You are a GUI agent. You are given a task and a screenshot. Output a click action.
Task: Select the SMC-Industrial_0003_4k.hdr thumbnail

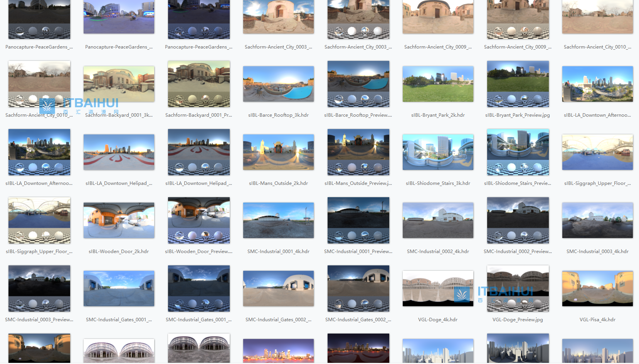[x=597, y=220]
